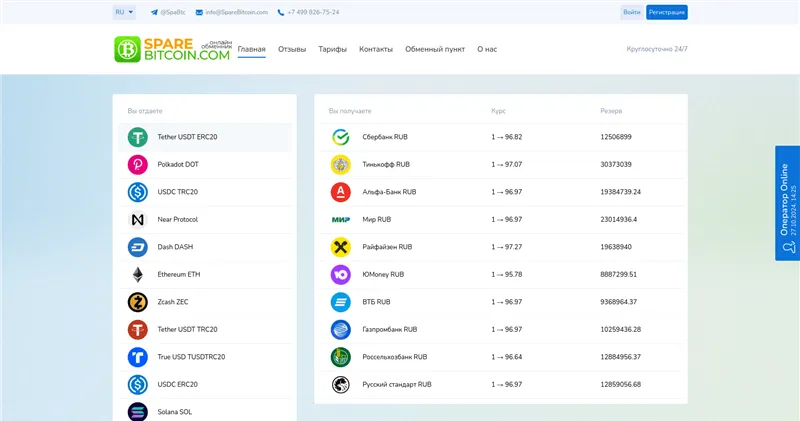Open the @SpaBtc Telegram link
This screenshot has height=421, width=800.
pos(173,12)
